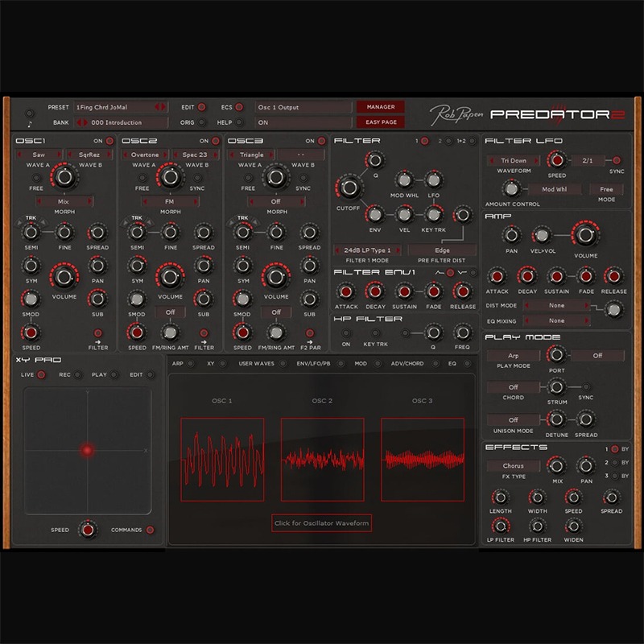The width and height of the screenshot is (644, 644).
Task: Click the 'Click for Oscillator Waveform' button
Action: [x=321, y=523]
